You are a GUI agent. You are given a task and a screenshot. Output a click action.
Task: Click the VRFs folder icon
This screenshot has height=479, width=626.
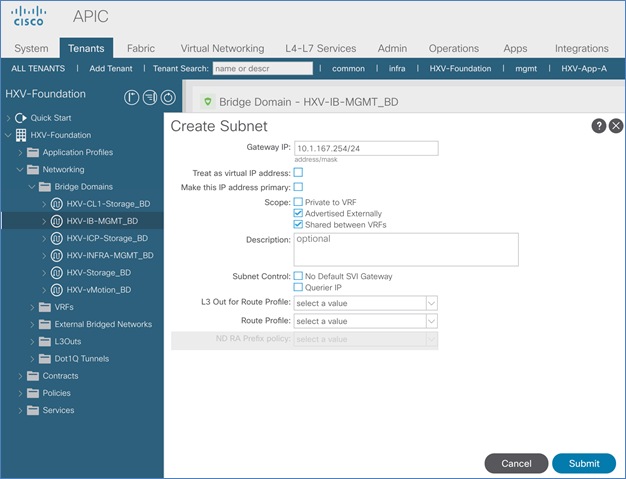click(45, 307)
